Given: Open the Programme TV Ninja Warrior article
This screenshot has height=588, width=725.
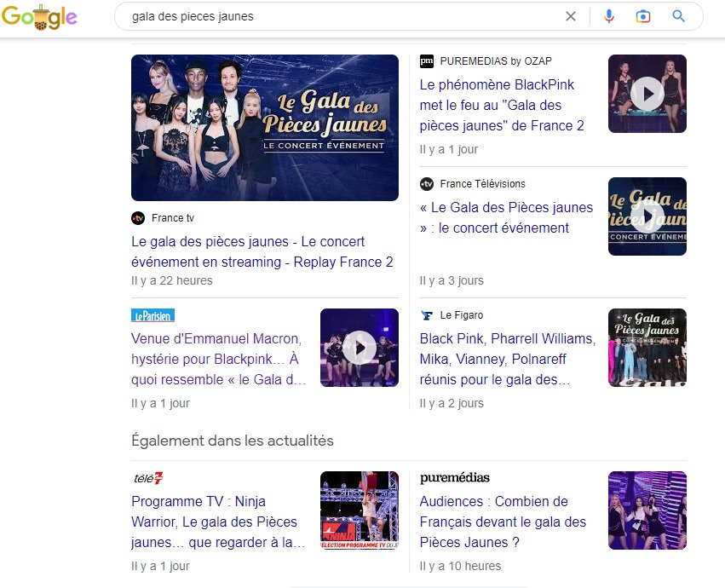Looking at the screenshot, I should tap(218, 522).
